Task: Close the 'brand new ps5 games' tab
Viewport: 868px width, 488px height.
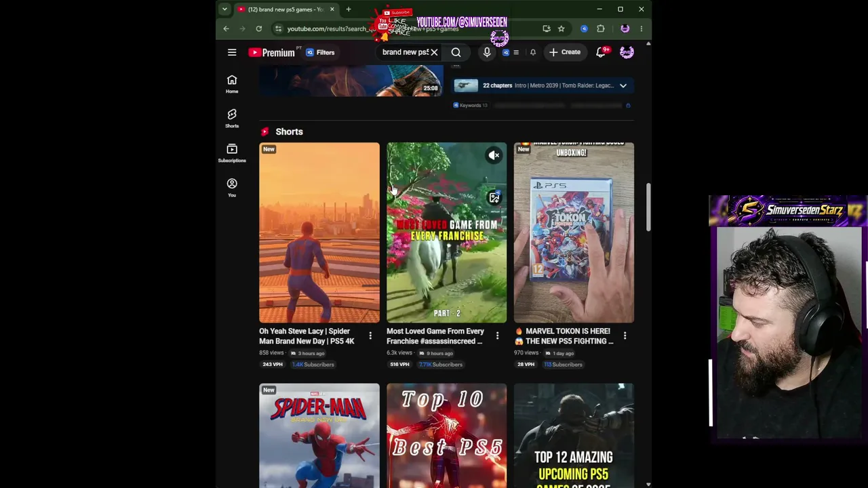Action: [x=332, y=9]
